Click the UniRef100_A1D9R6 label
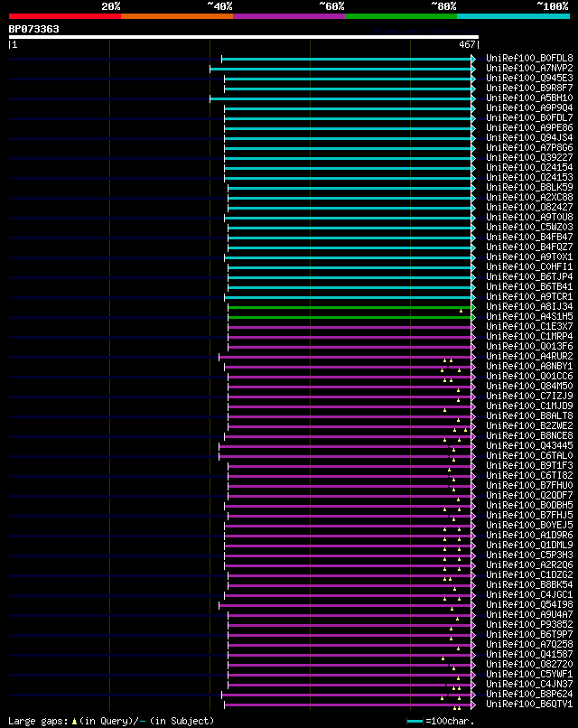 pos(529,536)
